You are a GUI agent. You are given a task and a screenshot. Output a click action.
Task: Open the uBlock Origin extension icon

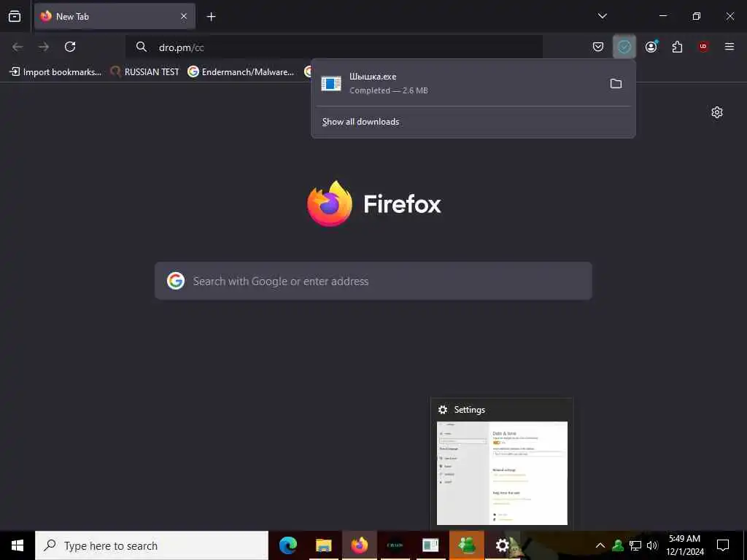point(703,47)
